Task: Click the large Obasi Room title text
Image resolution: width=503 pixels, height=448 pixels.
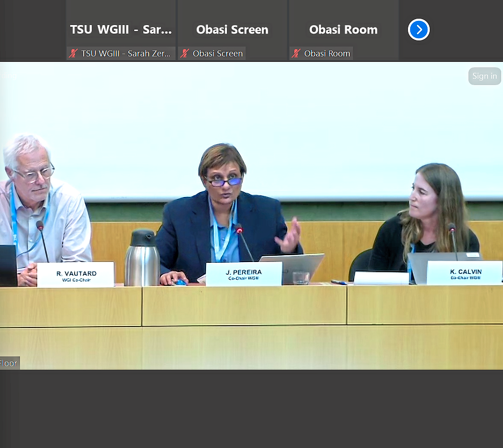Action: [x=343, y=30]
